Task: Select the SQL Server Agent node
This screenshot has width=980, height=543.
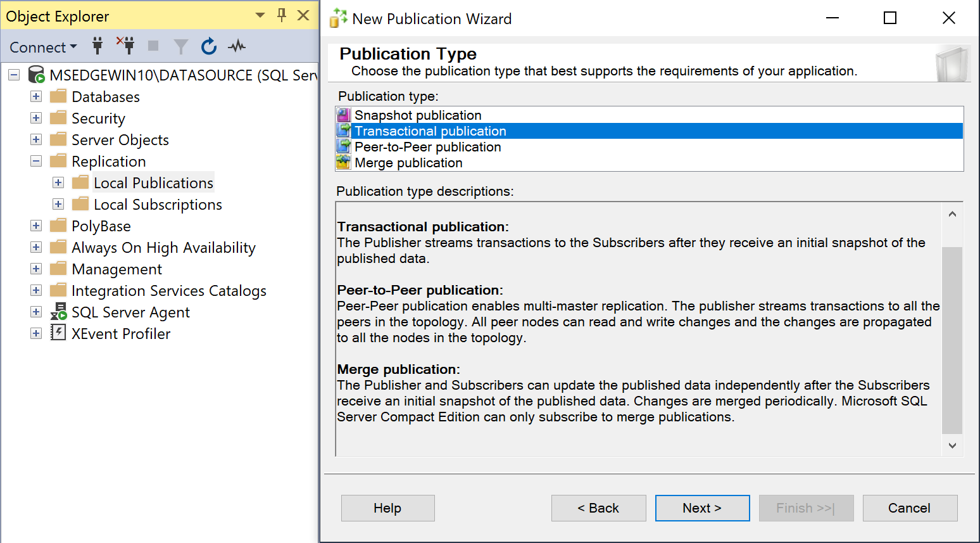Action: pyautogui.click(x=130, y=312)
